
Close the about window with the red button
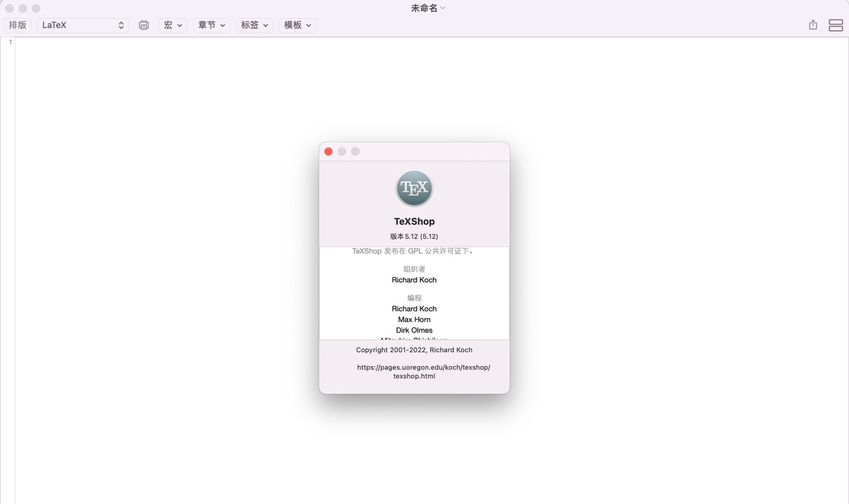coord(328,151)
